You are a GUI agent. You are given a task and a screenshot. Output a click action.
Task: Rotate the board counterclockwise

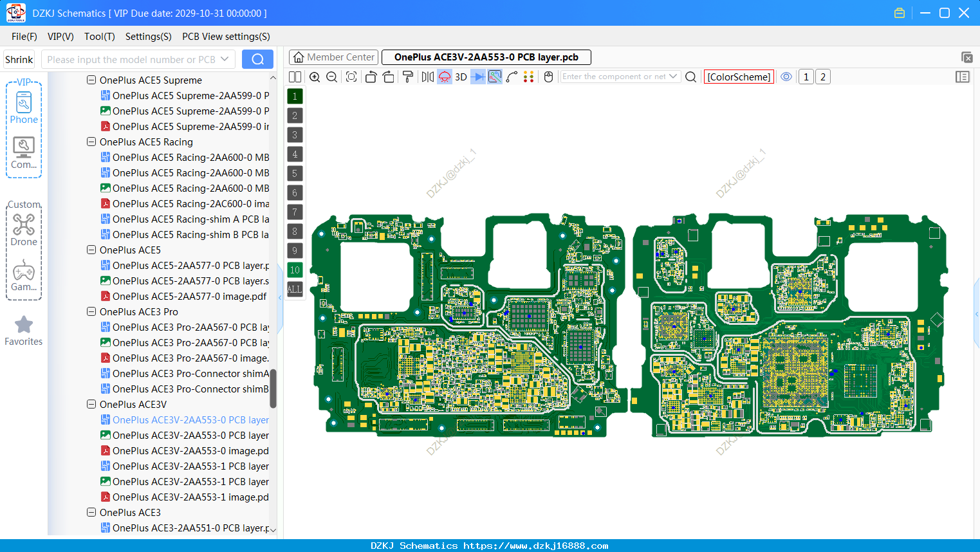371,77
